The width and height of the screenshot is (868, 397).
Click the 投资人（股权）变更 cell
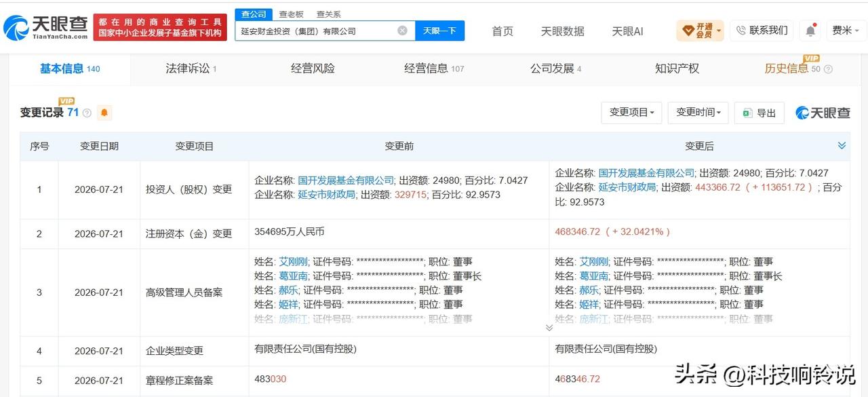pos(195,190)
